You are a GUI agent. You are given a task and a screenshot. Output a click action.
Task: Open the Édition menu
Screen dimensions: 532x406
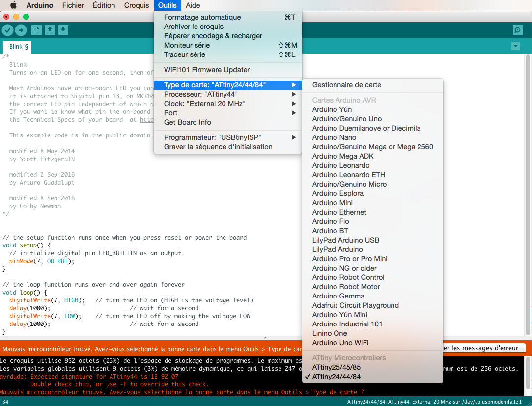[x=104, y=5]
